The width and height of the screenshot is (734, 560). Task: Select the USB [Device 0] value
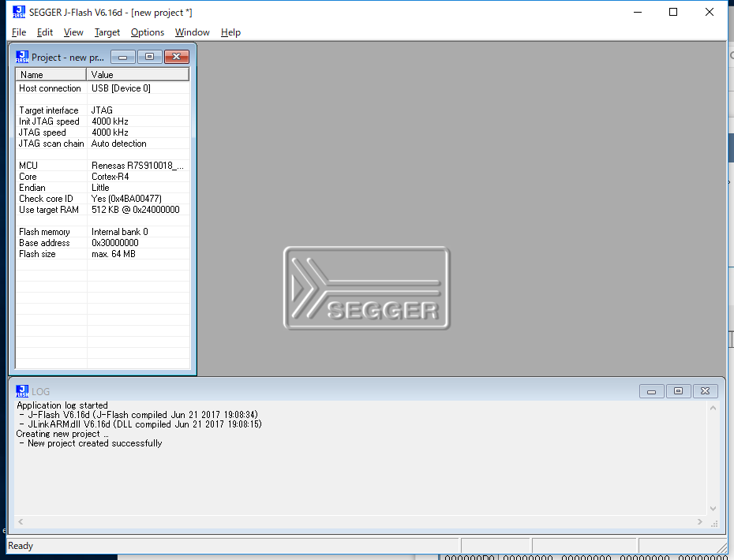coord(121,88)
